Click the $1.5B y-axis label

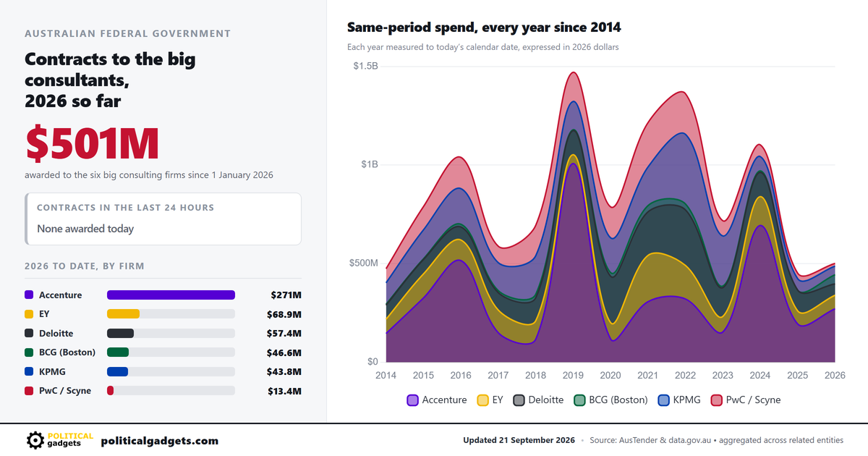(x=365, y=66)
